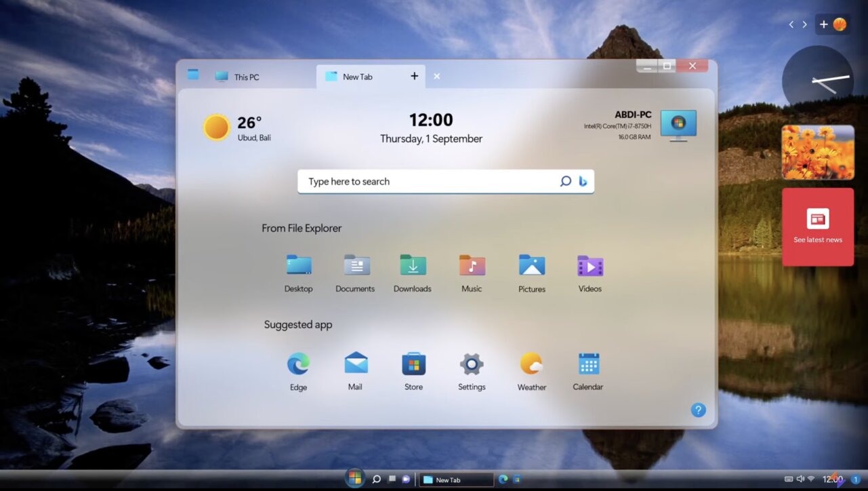
Task: Click the Intel Core i7-8750H text
Action: [617, 126]
